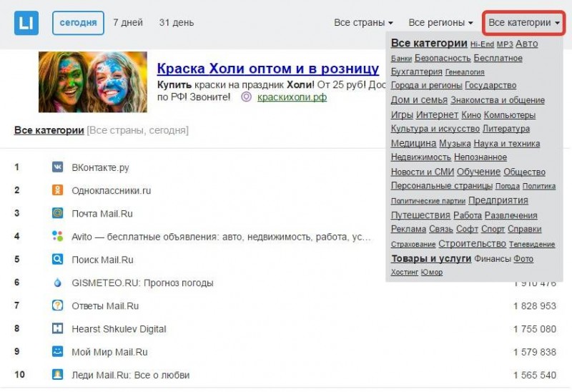Click the visitor count 1 579 838

coord(535,352)
